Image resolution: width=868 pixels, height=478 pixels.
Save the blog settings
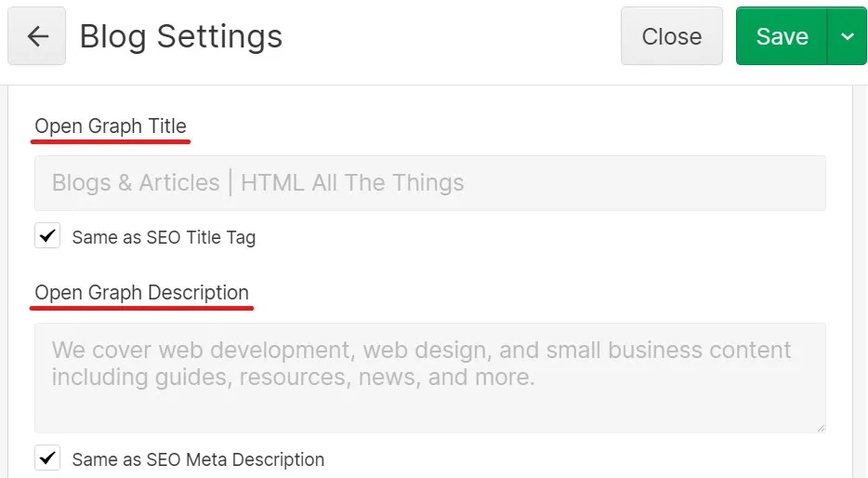click(x=782, y=37)
